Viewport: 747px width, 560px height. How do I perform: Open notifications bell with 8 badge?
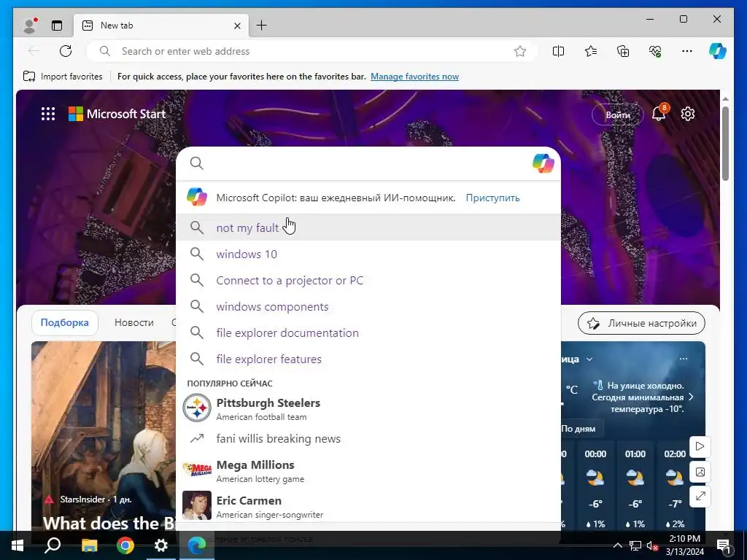[659, 114]
